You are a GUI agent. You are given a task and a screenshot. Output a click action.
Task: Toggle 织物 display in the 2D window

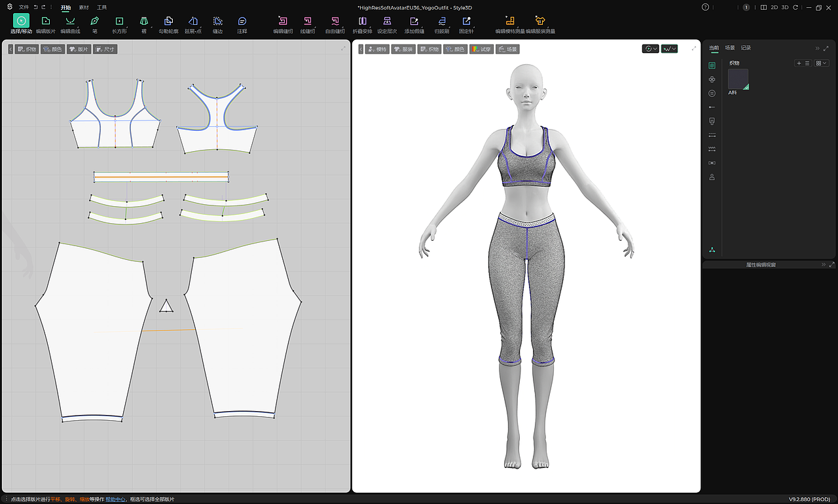(x=27, y=49)
